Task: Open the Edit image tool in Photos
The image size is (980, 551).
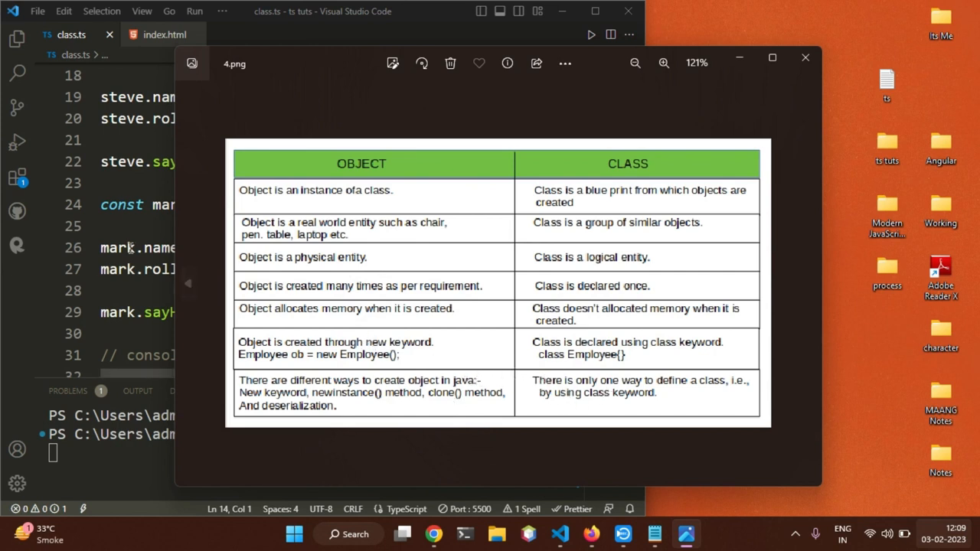Action: [x=393, y=64]
